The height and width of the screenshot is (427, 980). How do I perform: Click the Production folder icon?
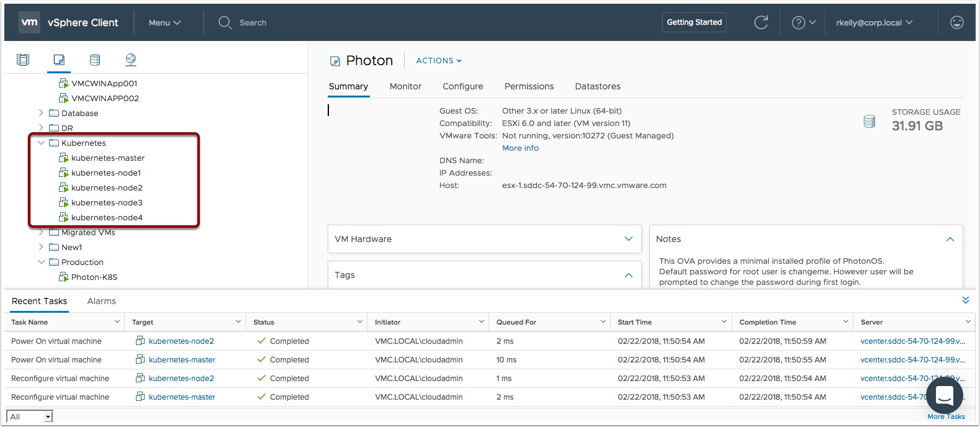(x=54, y=262)
